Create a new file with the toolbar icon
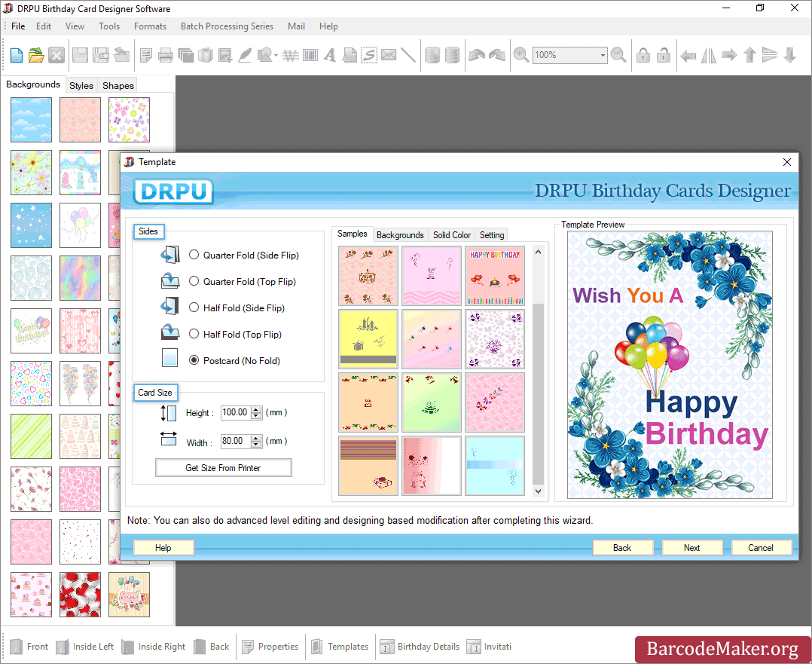The image size is (812, 664). [16, 55]
